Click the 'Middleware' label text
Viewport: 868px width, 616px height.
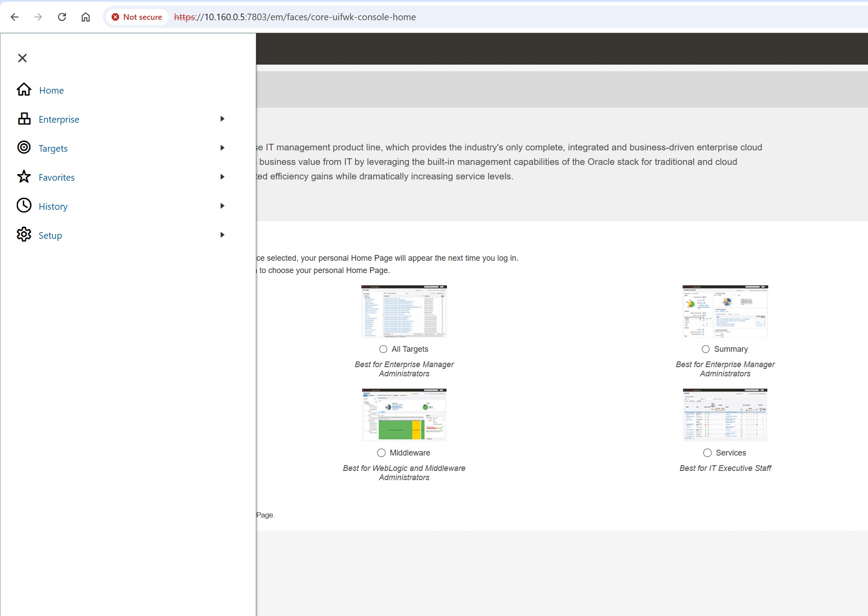410,453
